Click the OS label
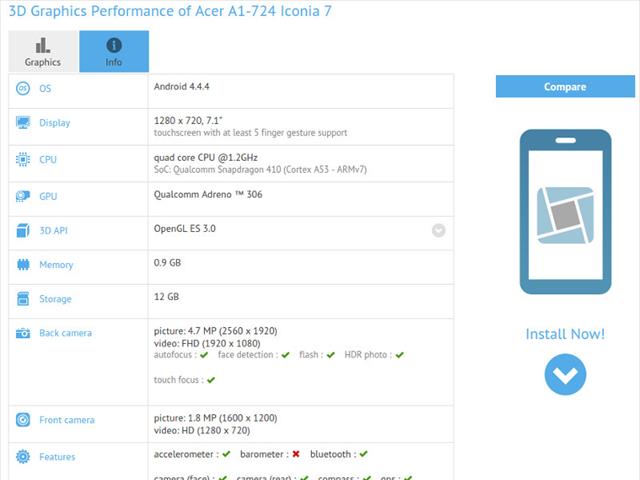This screenshot has height=480, width=640. point(45,89)
